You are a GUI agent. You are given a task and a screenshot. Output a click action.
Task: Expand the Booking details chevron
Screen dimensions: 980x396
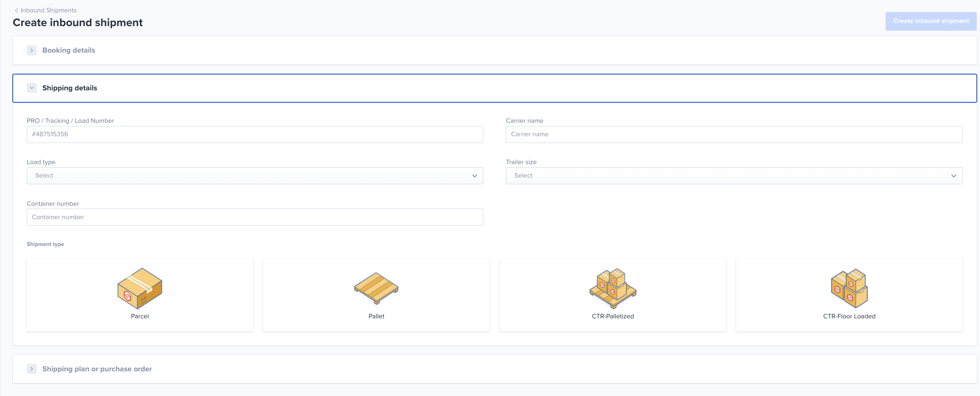31,50
